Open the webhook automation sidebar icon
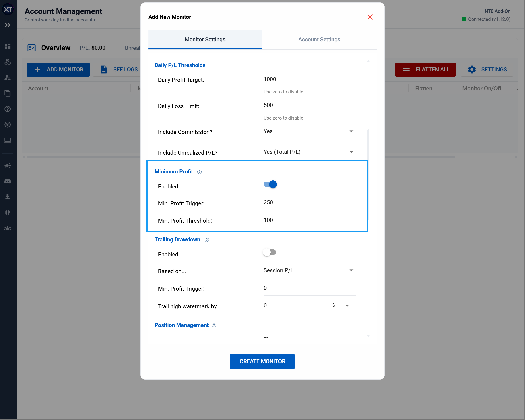The height and width of the screenshot is (420, 525). (x=8, y=62)
